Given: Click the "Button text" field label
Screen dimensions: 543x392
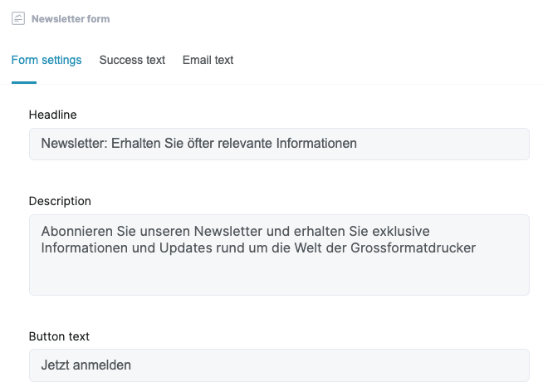Looking at the screenshot, I should click(59, 336).
